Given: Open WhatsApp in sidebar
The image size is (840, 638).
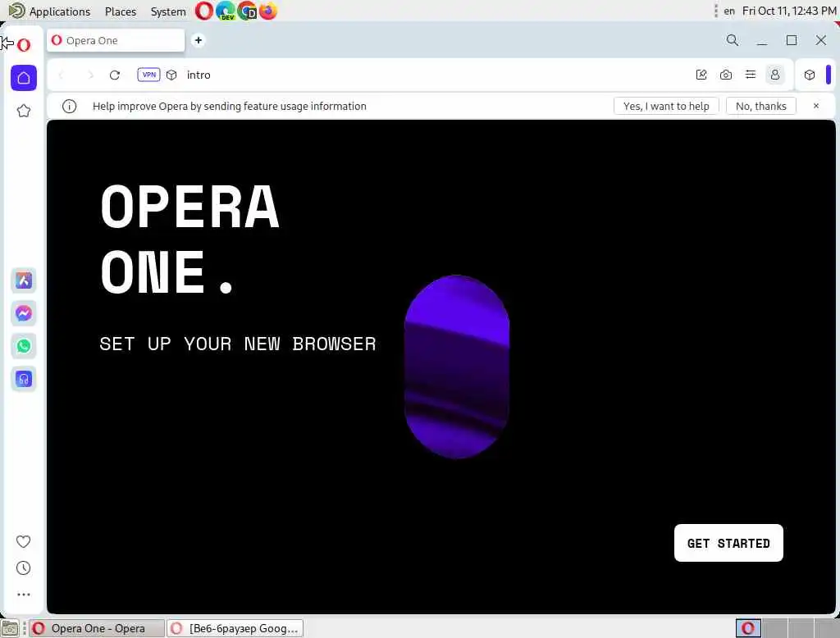Looking at the screenshot, I should (24, 346).
